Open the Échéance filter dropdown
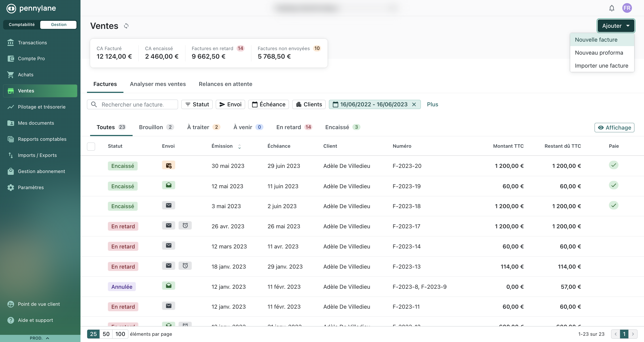 tap(269, 104)
